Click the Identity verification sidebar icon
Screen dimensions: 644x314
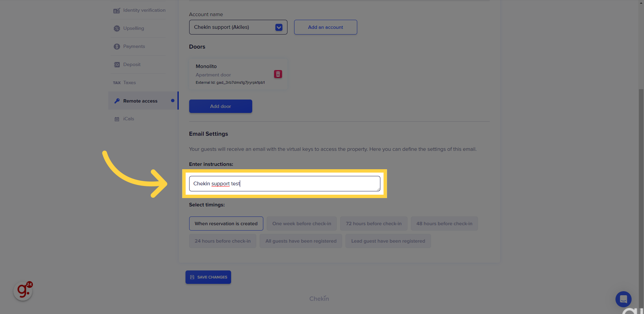click(x=116, y=10)
